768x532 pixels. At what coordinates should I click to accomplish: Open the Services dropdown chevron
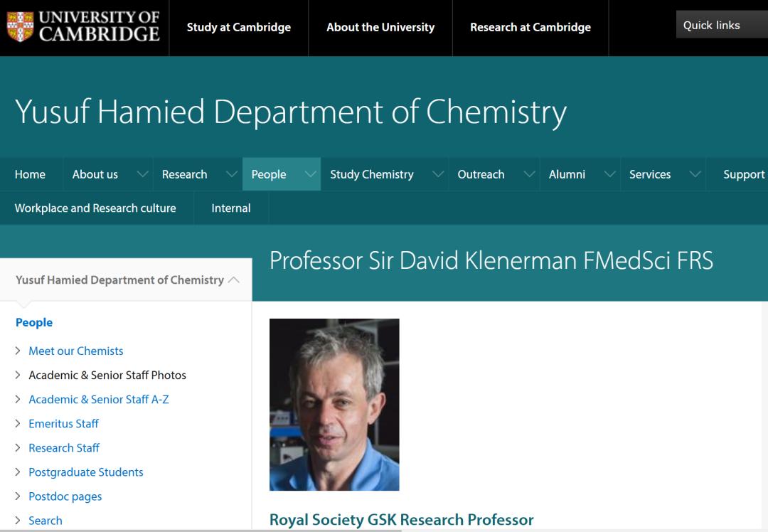695,174
